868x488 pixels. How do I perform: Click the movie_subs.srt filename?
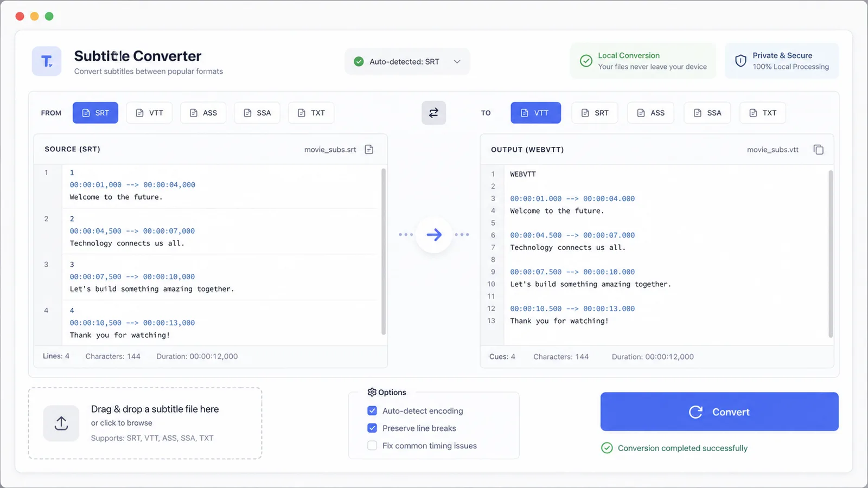pos(330,150)
